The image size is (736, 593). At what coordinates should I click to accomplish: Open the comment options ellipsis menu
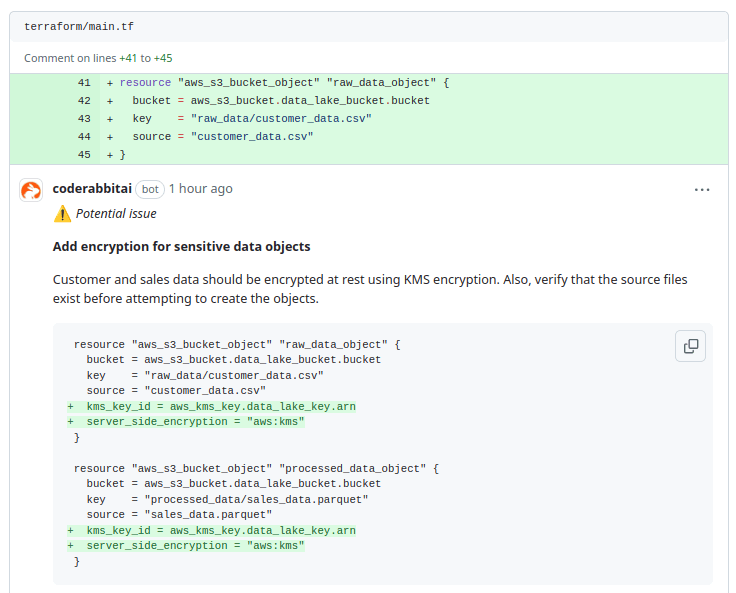pos(702,189)
